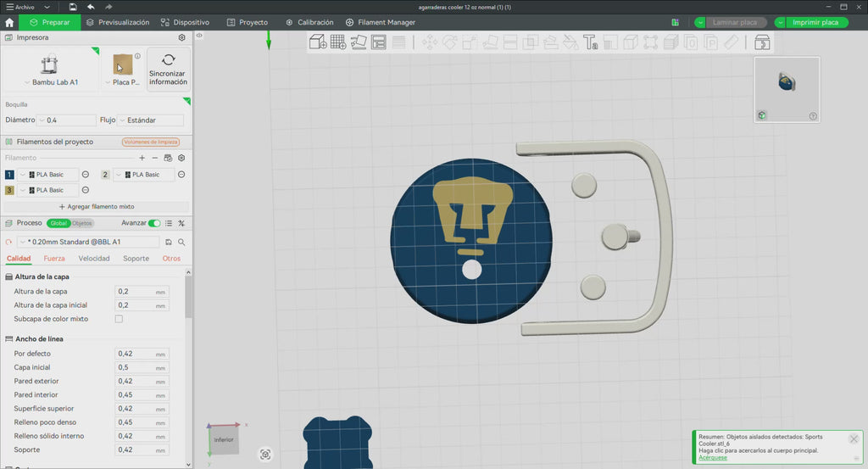868x469 pixels.
Task: Open the Calibración tab
Action: (x=309, y=23)
